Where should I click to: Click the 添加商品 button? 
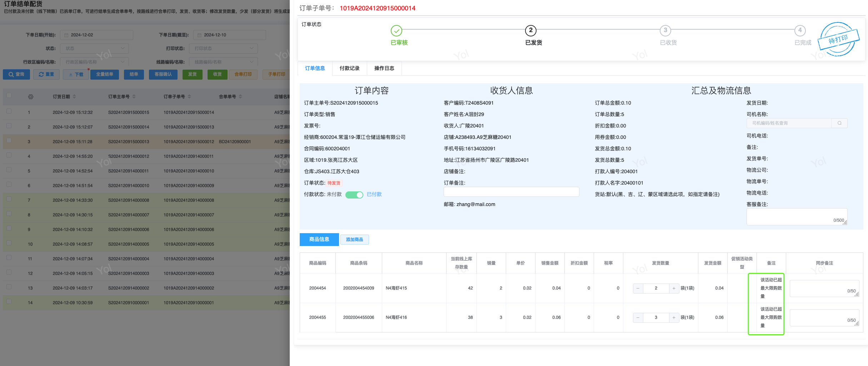pyautogui.click(x=354, y=240)
